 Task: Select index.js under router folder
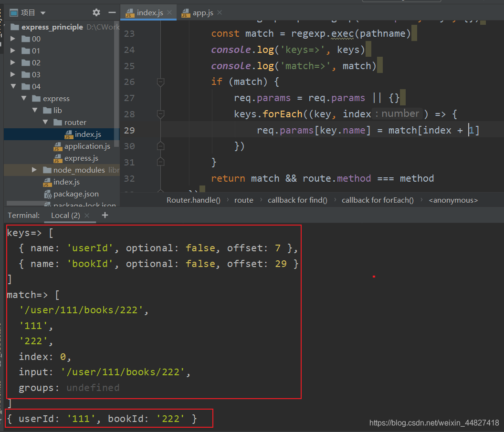88,134
